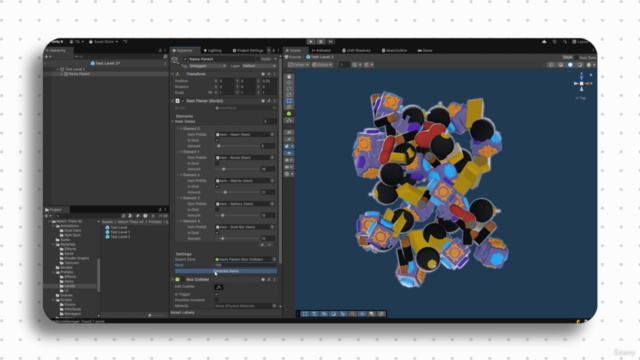This screenshot has width=640, height=360.
Task: Open Transform component settings icon
Action: pyautogui.click(x=269, y=74)
